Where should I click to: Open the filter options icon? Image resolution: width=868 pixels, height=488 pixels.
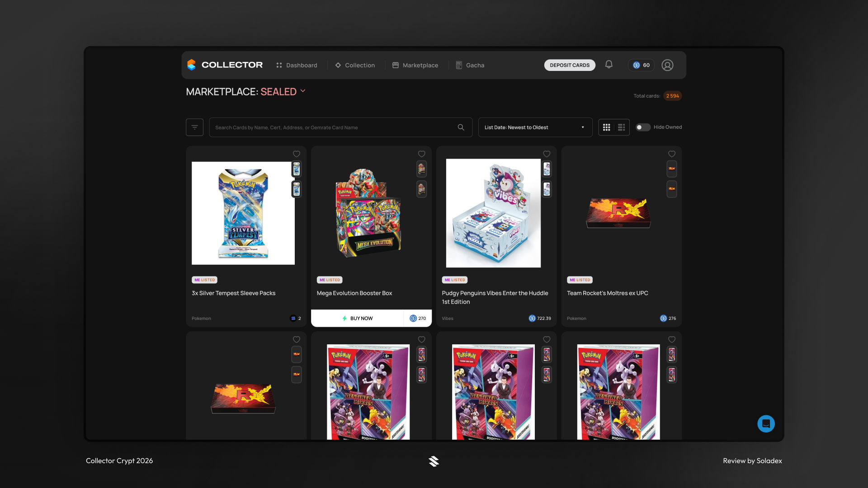click(194, 127)
